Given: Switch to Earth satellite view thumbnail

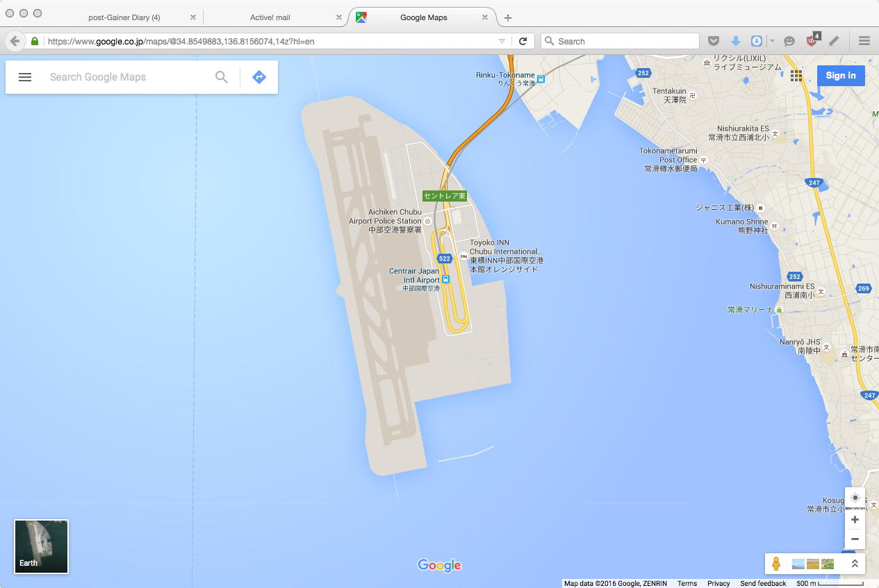Looking at the screenshot, I should 41,546.
